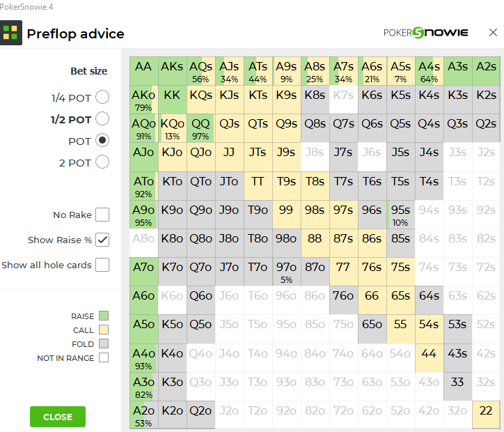Viewport: 504px width, 432px height.
Task: Close the Preflop advice panel with X
Action: pos(493,33)
